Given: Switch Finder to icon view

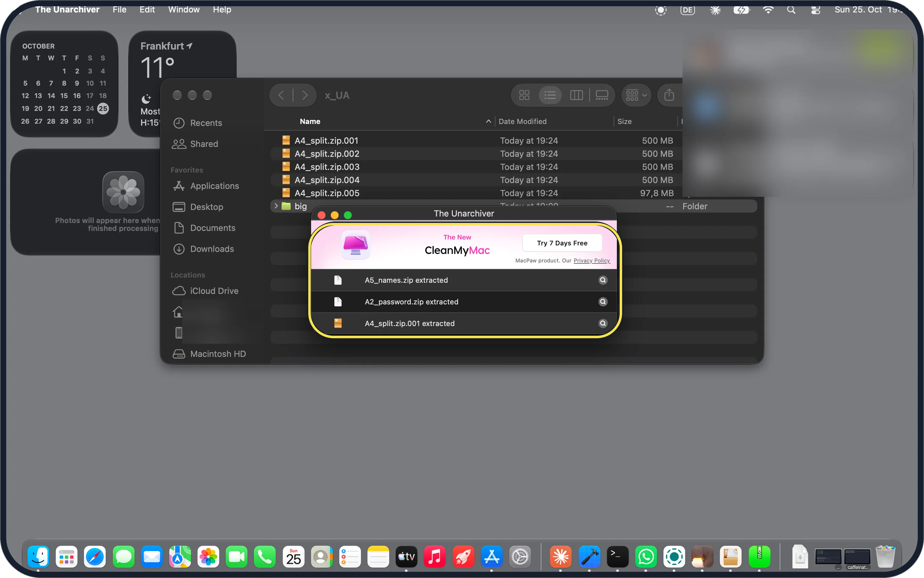Looking at the screenshot, I should [524, 95].
